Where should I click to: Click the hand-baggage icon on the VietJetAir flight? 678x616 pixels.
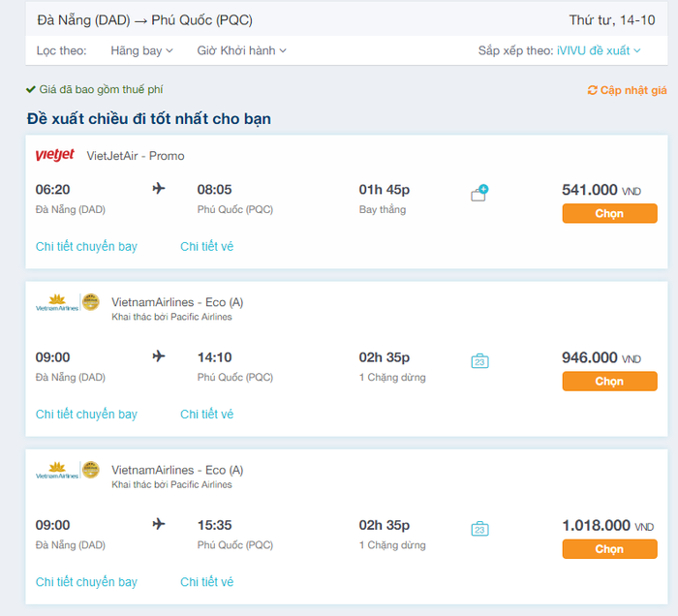click(478, 194)
